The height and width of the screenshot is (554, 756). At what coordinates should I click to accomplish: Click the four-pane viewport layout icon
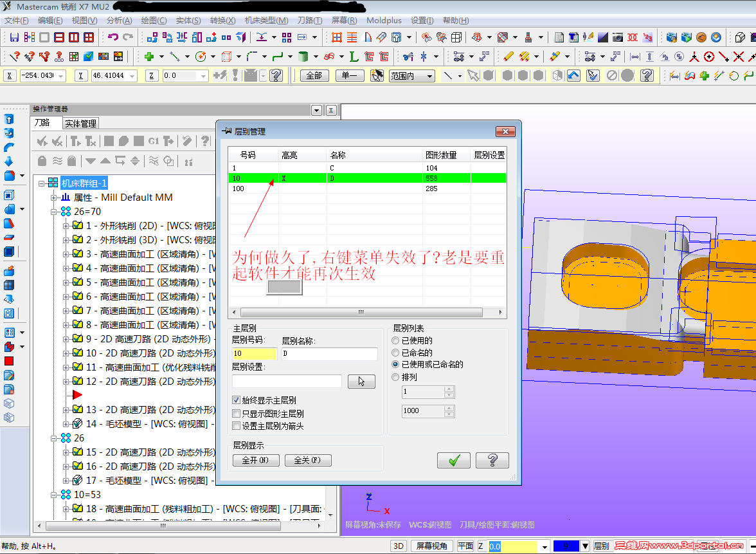[89, 37]
